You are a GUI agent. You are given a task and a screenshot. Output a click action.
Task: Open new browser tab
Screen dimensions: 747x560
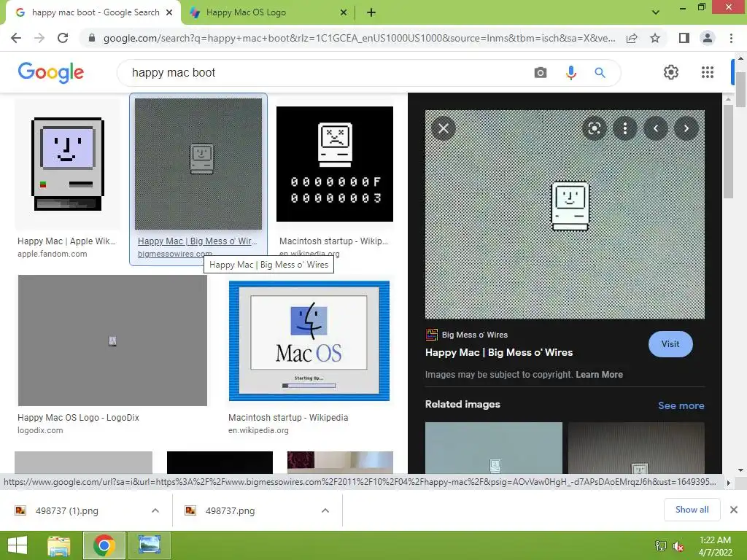tap(371, 13)
